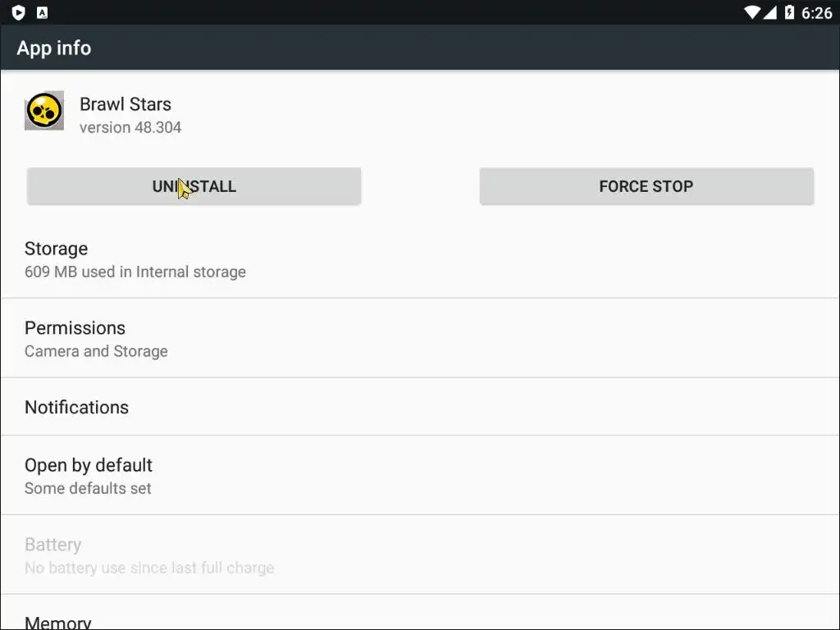Tap the 'A' notification icon in status bar
This screenshot has height=630, width=840.
click(x=43, y=12)
